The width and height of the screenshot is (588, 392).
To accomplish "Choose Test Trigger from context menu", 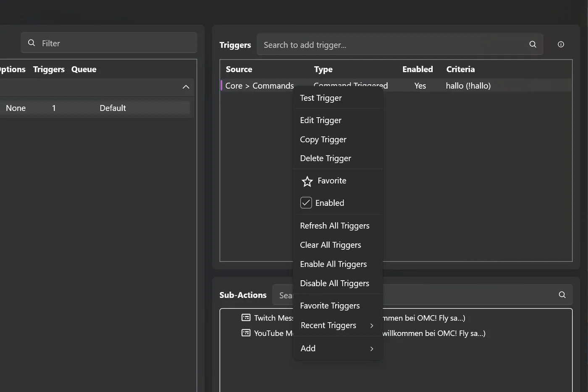I will (338, 98).
